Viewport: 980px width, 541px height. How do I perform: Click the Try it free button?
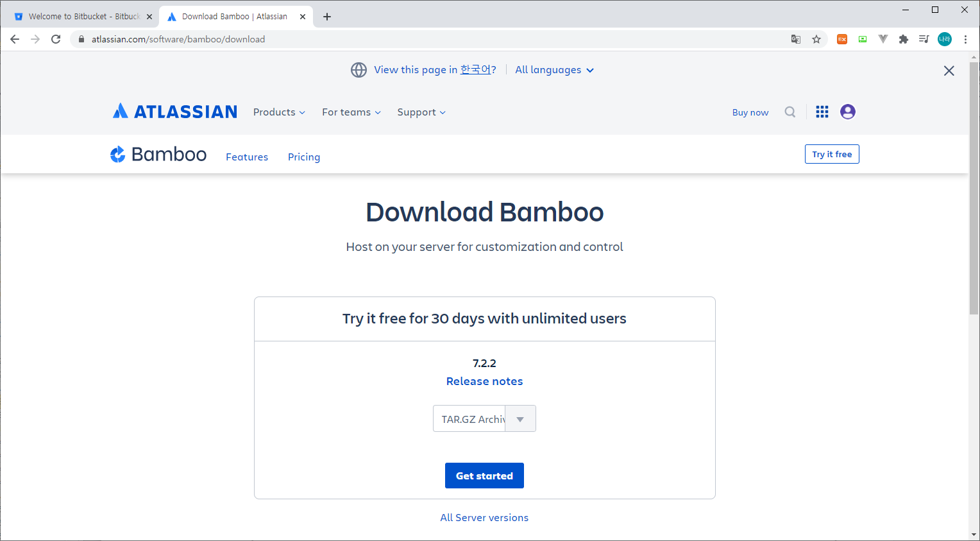pos(832,154)
